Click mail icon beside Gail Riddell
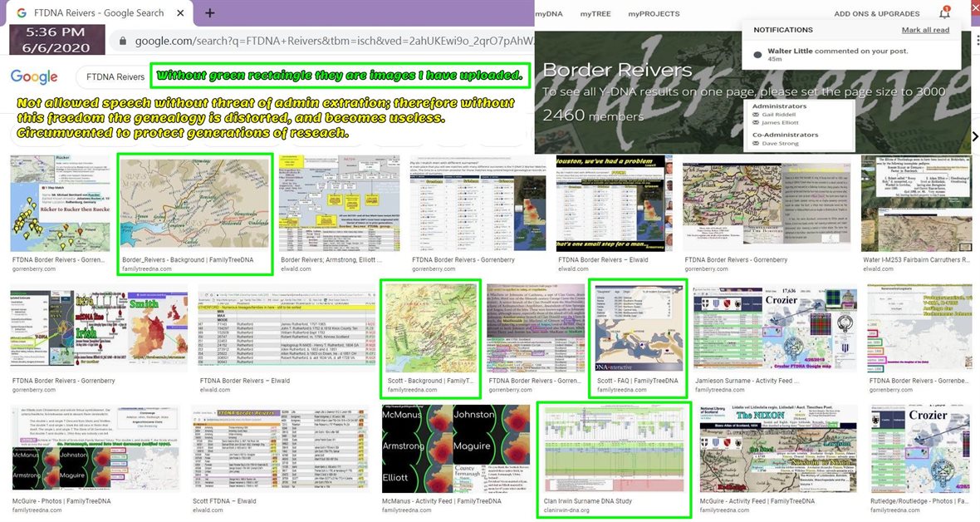This screenshot has width=980, height=522. [756, 114]
